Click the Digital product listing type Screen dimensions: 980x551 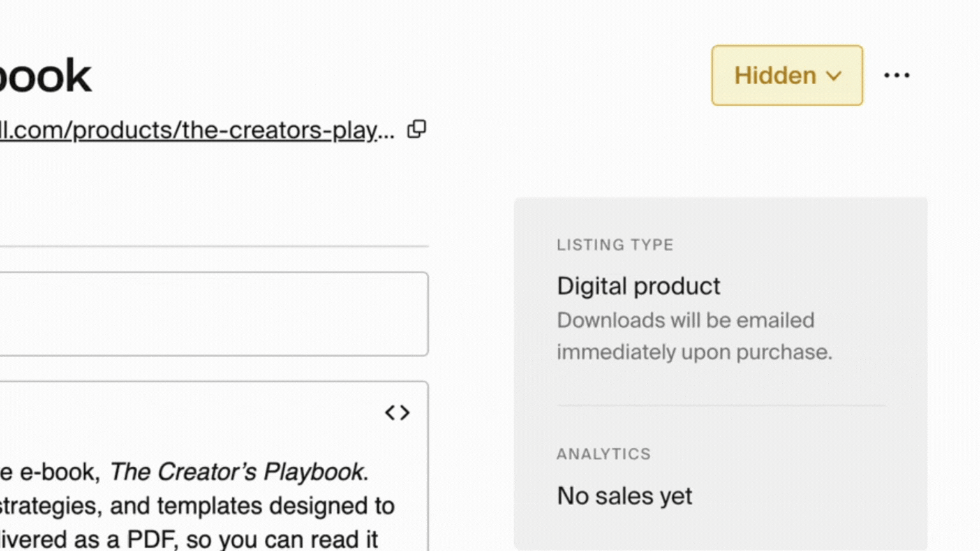tap(639, 286)
